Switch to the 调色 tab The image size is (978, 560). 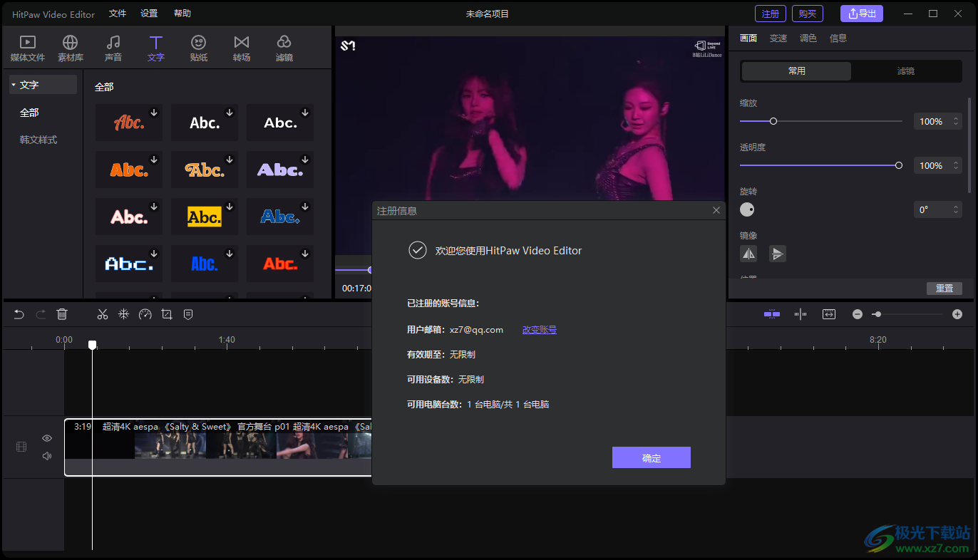(x=808, y=38)
